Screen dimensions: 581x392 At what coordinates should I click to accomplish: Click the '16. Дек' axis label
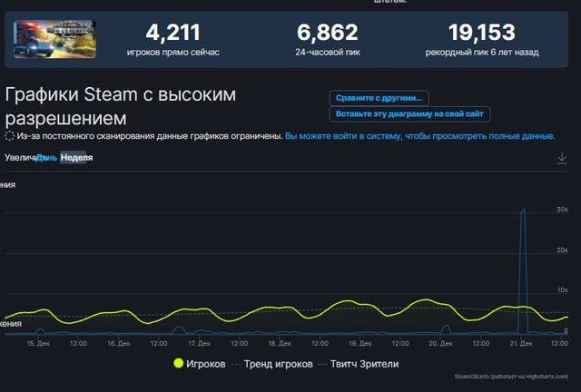[119, 344]
